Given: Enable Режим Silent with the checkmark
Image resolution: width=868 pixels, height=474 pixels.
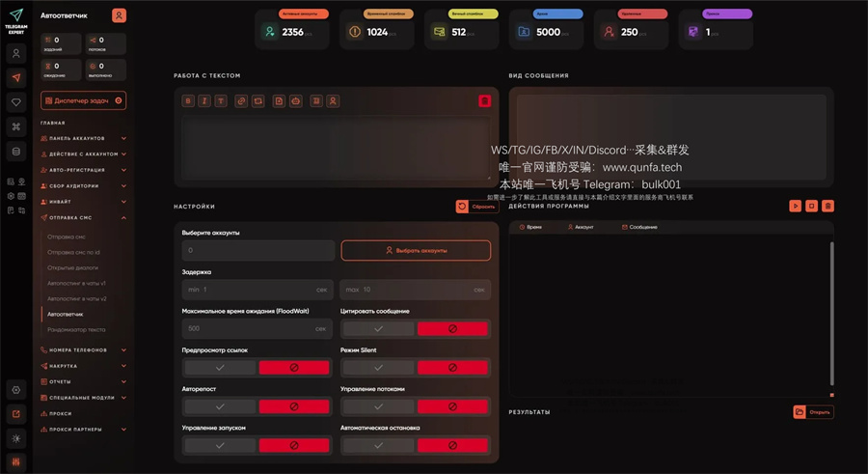Looking at the screenshot, I should coord(378,368).
